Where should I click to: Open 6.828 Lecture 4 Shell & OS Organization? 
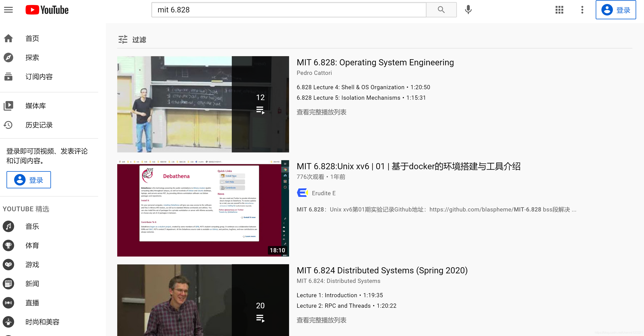click(363, 87)
